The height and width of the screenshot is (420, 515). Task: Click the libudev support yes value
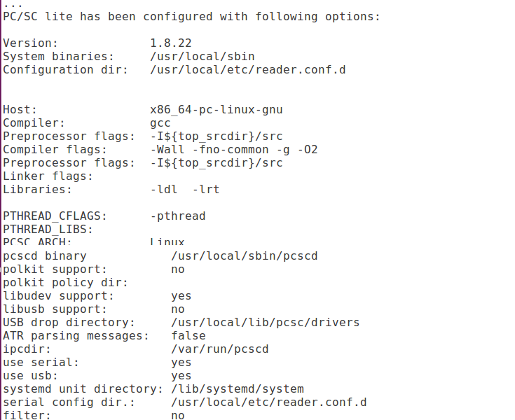(181, 296)
